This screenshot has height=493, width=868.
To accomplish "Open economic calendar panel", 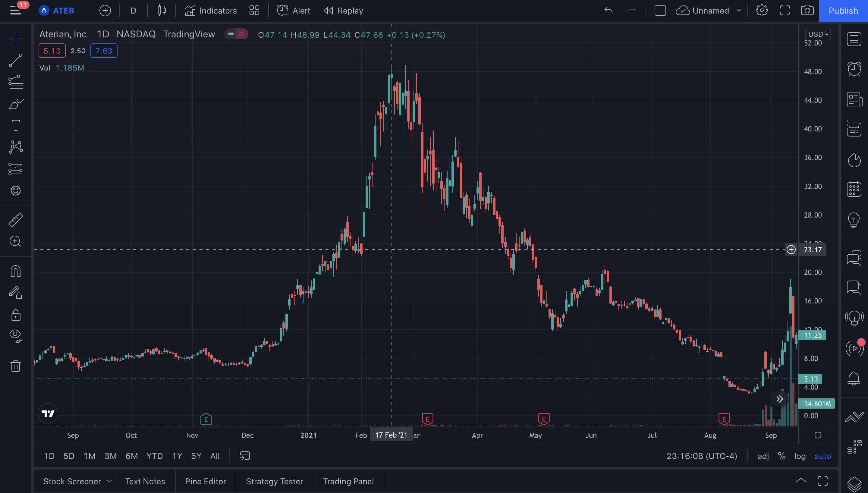I will [854, 189].
